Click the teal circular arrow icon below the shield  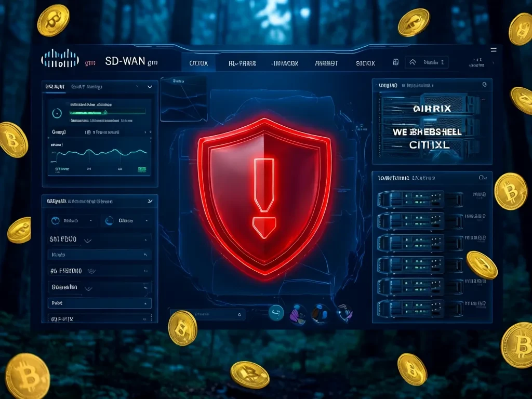(276, 313)
